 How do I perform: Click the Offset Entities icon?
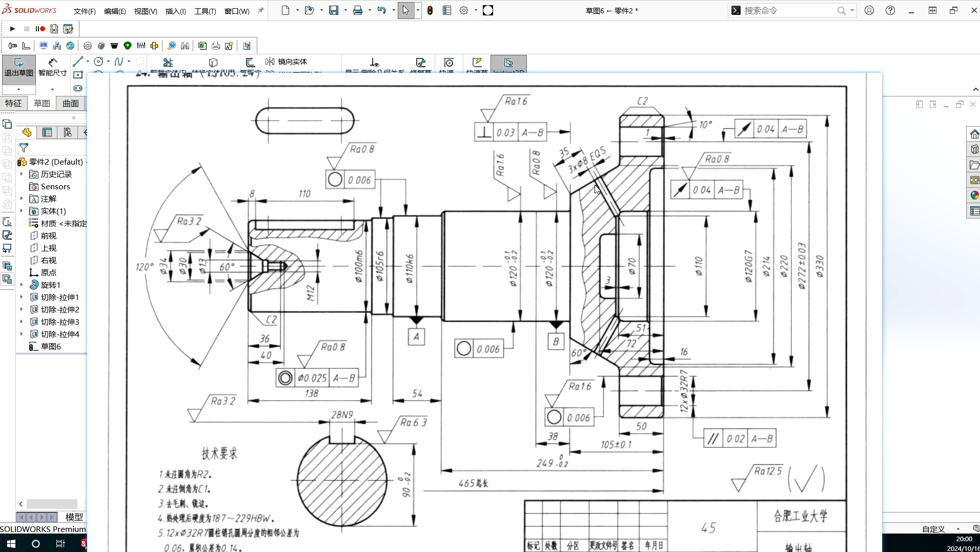(x=250, y=62)
